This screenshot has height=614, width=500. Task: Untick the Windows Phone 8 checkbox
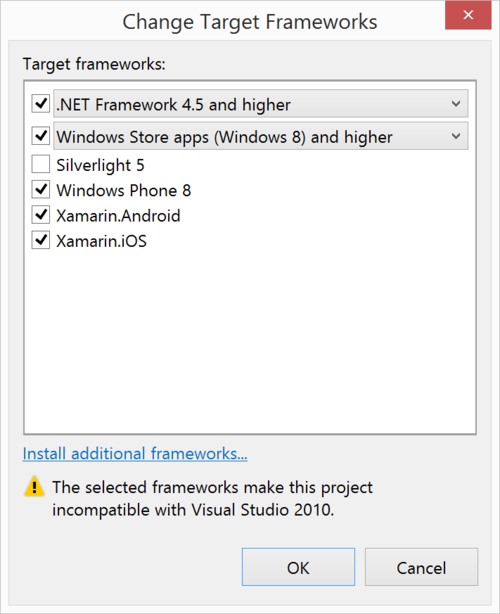coord(41,190)
